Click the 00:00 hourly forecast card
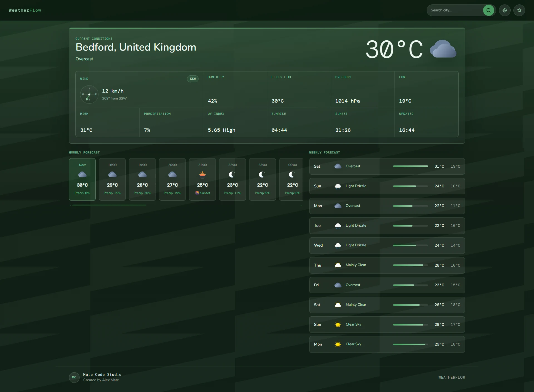The image size is (534, 392). pos(291,179)
